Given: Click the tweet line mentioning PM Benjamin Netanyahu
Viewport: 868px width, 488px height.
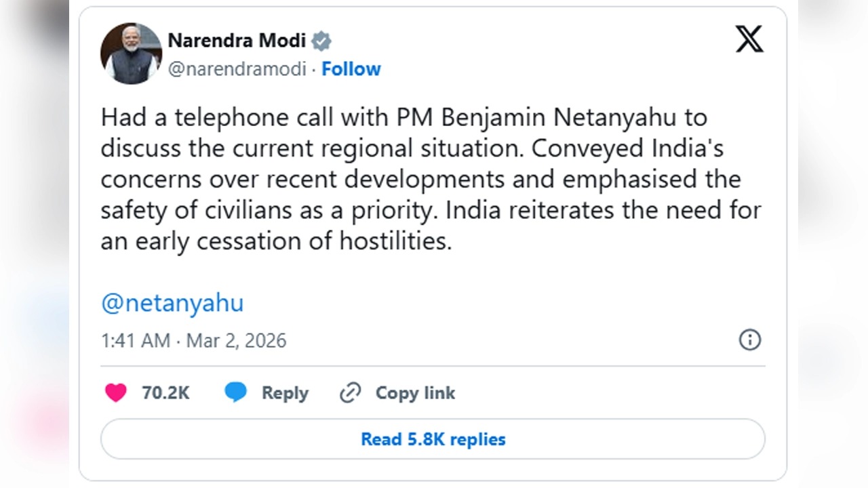Looking at the screenshot, I should (x=403, y=117).
